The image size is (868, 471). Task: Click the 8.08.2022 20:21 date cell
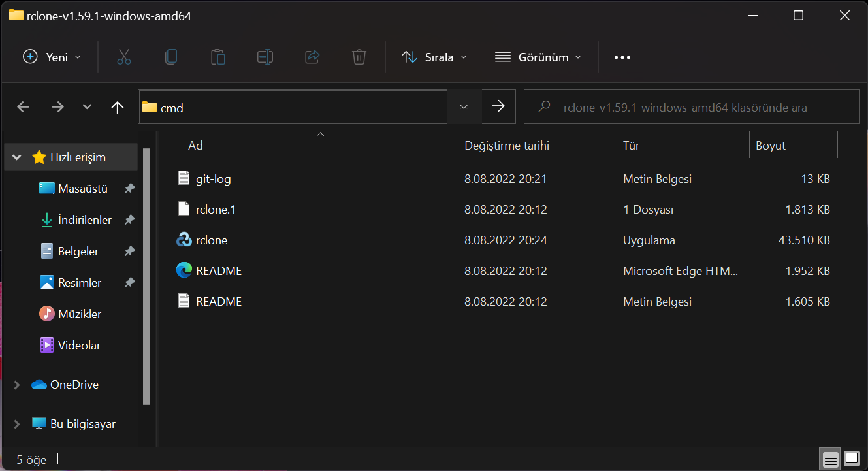[x=506, y=178]
